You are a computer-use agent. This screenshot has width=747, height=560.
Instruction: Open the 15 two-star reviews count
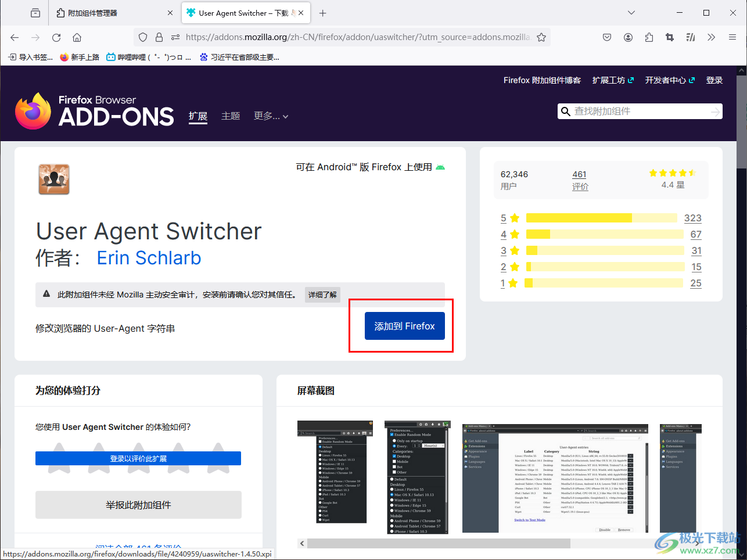coord(696,267)
